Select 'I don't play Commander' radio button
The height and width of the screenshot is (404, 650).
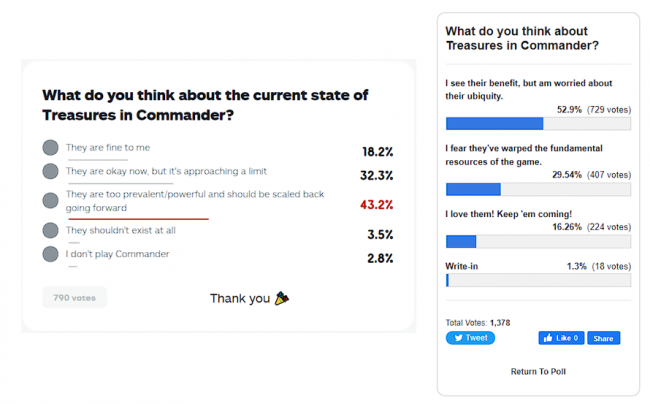coord(51,254)
